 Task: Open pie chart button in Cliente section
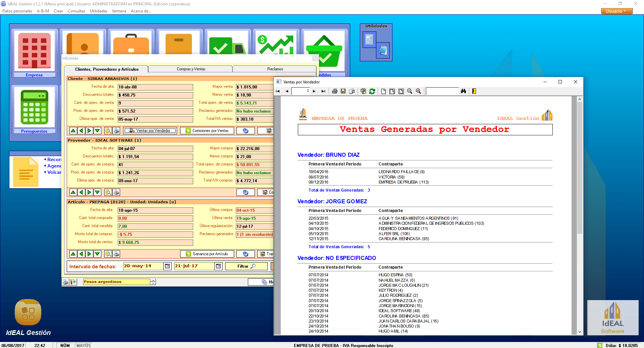coord(246,131)
